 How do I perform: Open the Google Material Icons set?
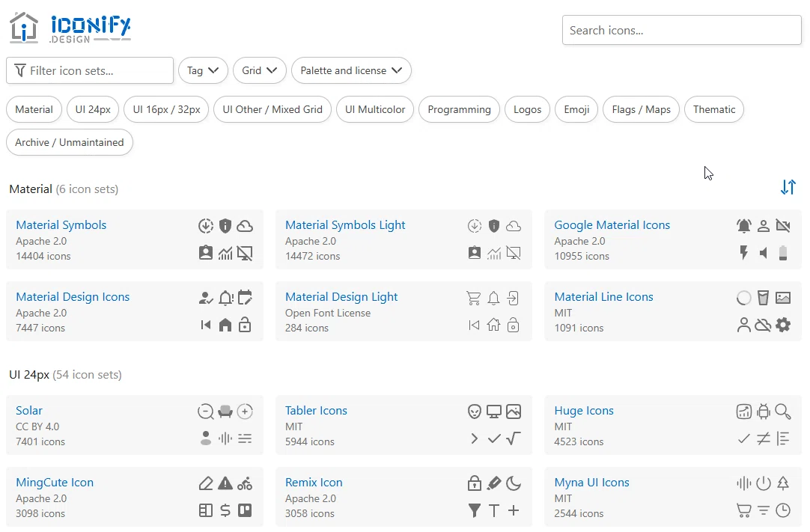[612, 225]
